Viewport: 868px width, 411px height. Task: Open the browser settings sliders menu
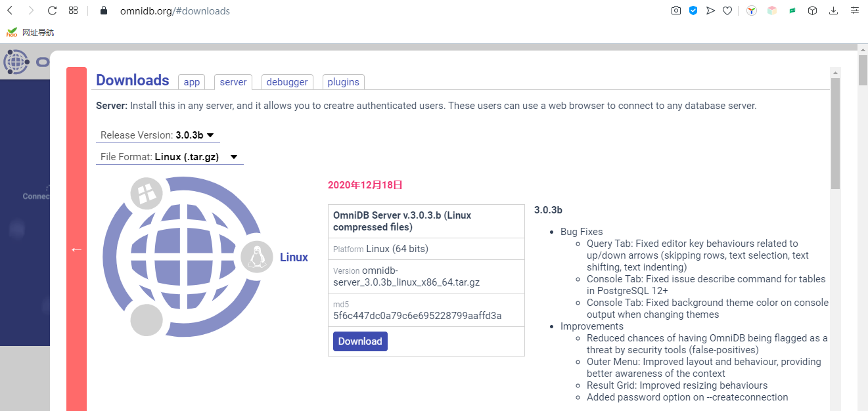click(855, 11)
